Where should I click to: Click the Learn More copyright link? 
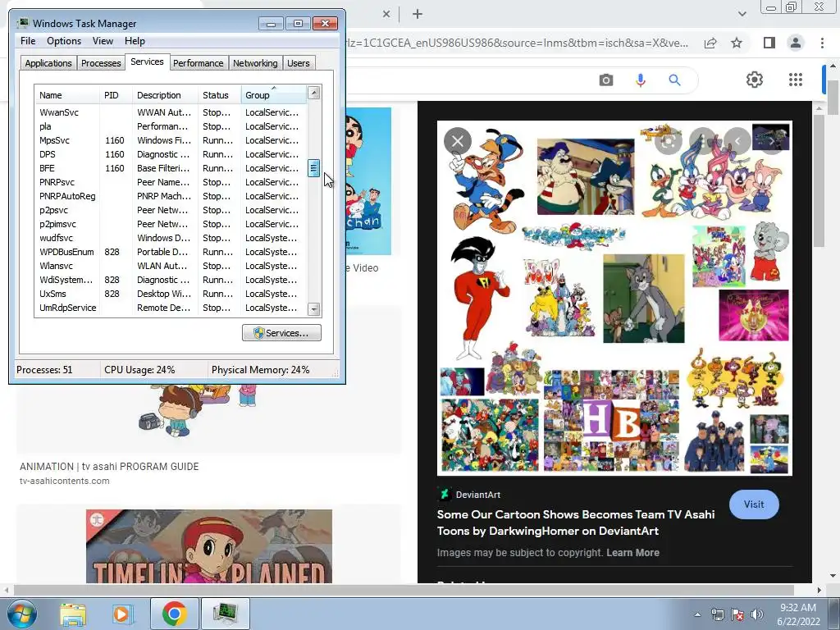point(632,552)
